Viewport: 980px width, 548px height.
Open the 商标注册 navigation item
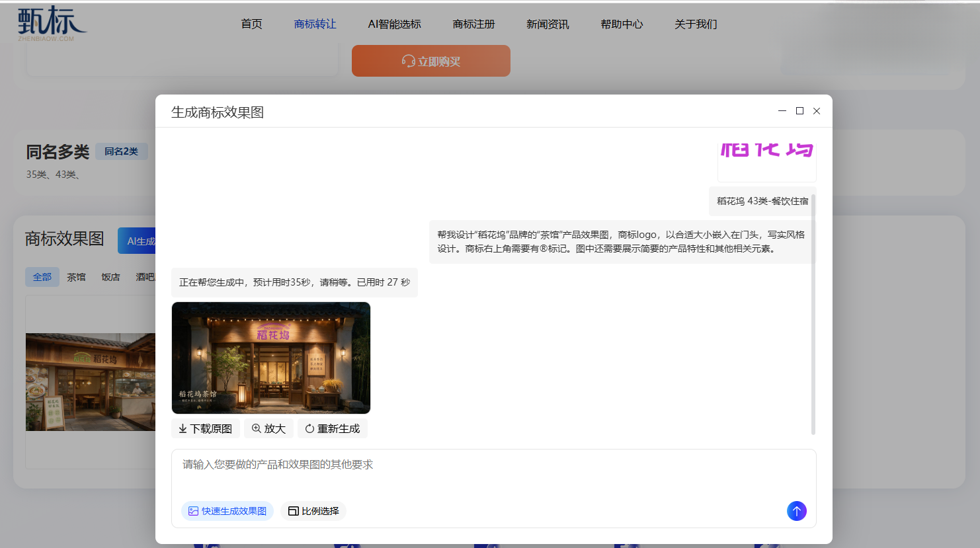click(473, 24)
